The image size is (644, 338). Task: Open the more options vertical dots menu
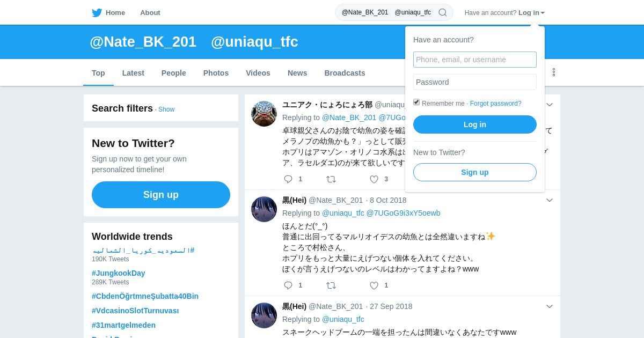point(554,72)
